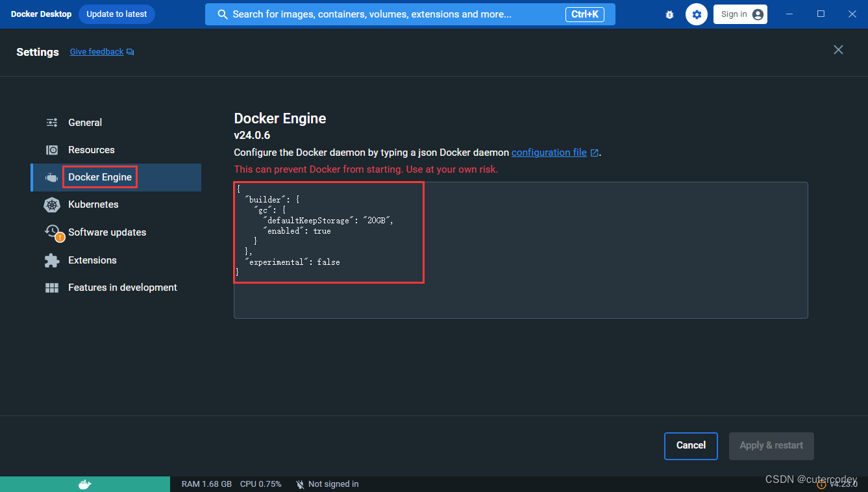Click the Update to latest button
Screen dimensions: 868x492
pyautogui.click(x=117, y=14)
